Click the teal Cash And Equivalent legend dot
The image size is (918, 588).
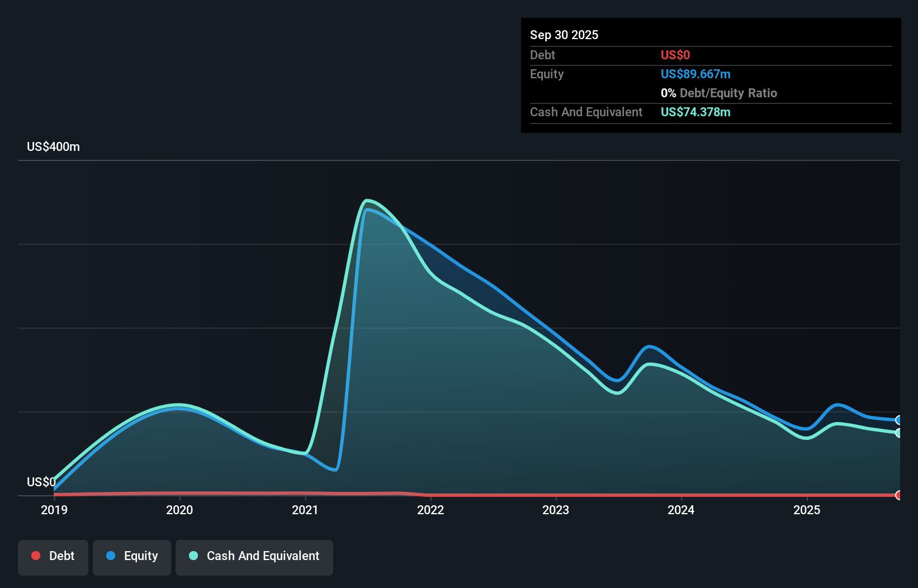pyautogui.click(x=193, y=556)
